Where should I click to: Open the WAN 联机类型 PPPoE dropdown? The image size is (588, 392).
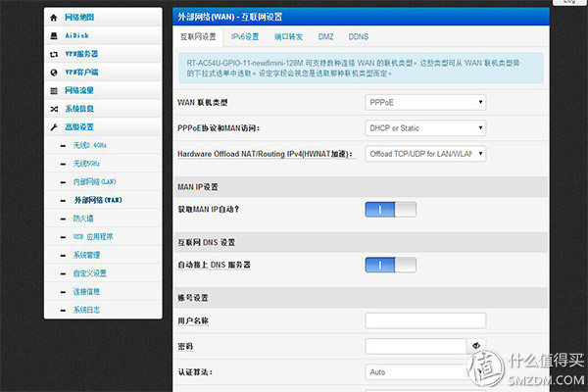pos(425,102)
